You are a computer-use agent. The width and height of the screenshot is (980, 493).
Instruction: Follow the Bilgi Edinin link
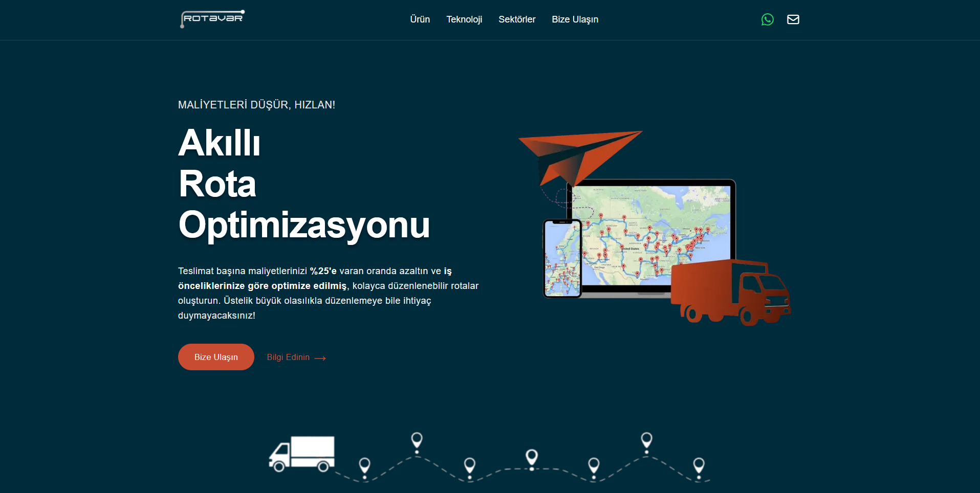[288, 357]
